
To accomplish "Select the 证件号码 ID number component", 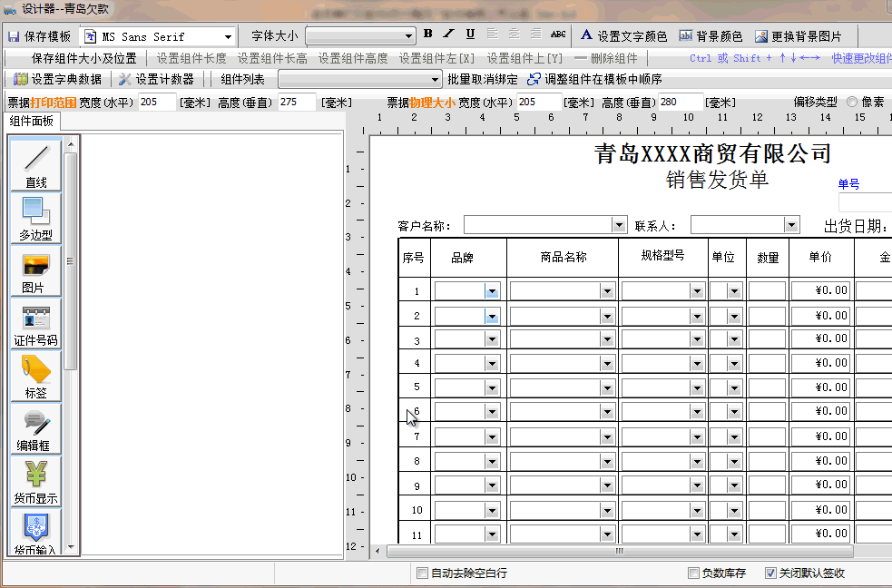I will pyautogui.click(x=34, y=322).
